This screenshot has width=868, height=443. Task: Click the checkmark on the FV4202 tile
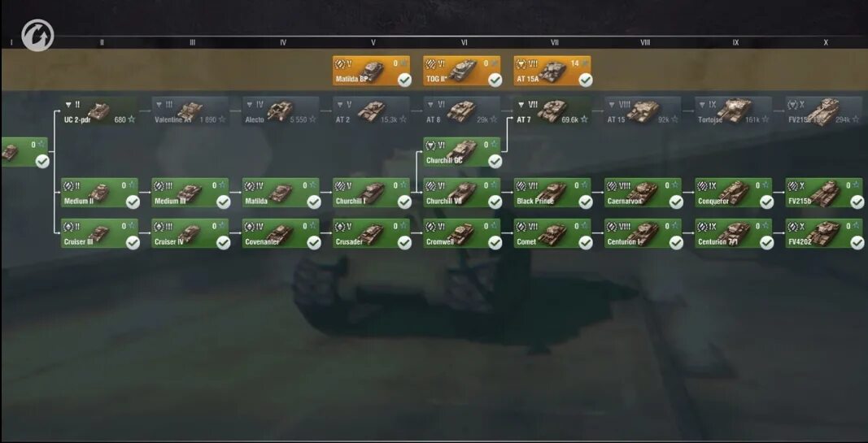coord(857,243)
